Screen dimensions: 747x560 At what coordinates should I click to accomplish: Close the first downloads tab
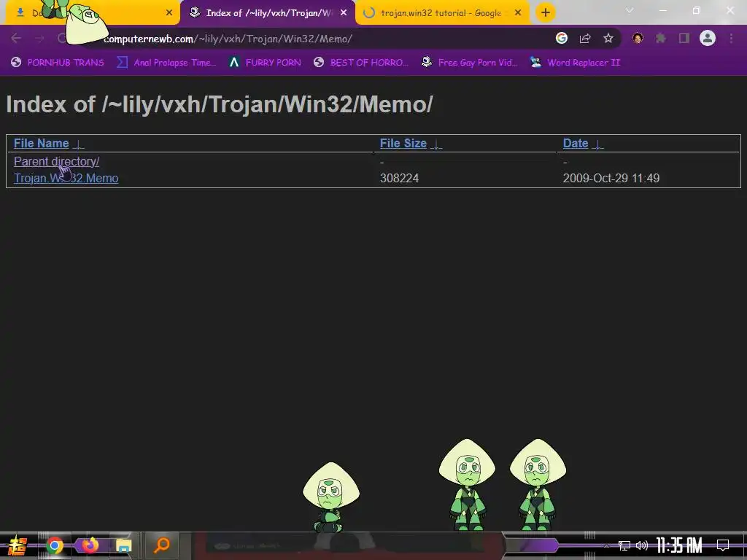(x=169, y=13)
